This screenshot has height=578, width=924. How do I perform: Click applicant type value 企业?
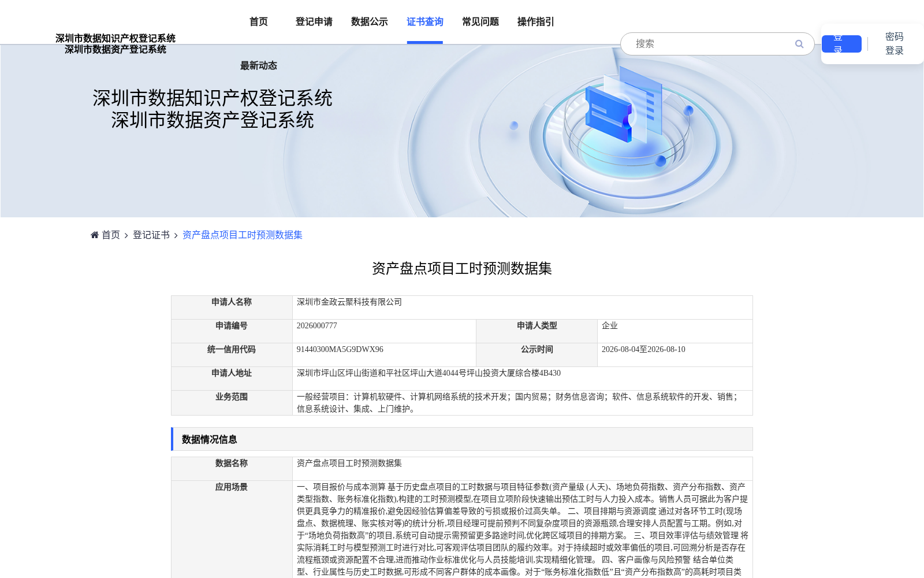(x=610, y=326)
